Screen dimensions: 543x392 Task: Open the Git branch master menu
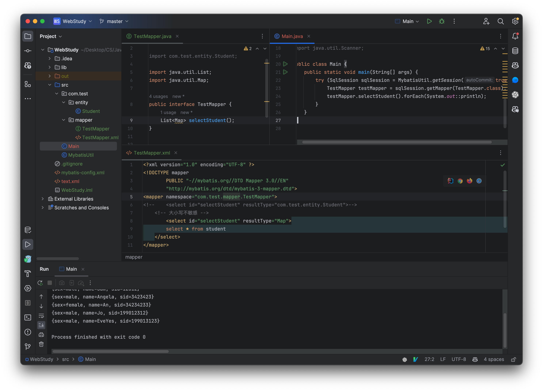point(114,21)
